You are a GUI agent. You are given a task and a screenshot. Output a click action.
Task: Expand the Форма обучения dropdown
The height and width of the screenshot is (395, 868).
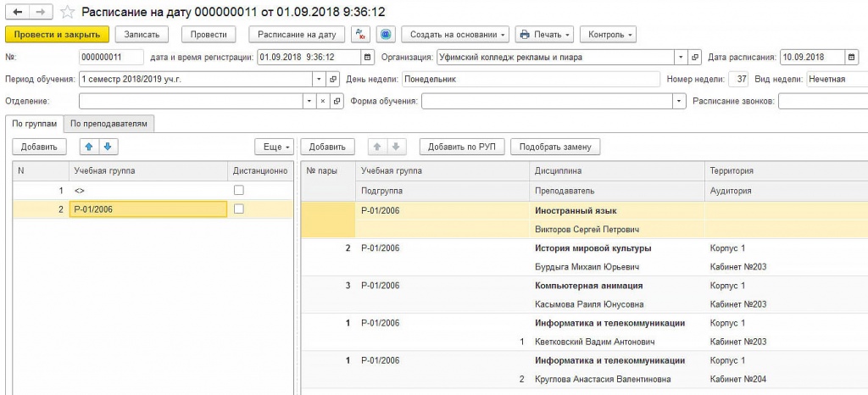pos(679,102)
